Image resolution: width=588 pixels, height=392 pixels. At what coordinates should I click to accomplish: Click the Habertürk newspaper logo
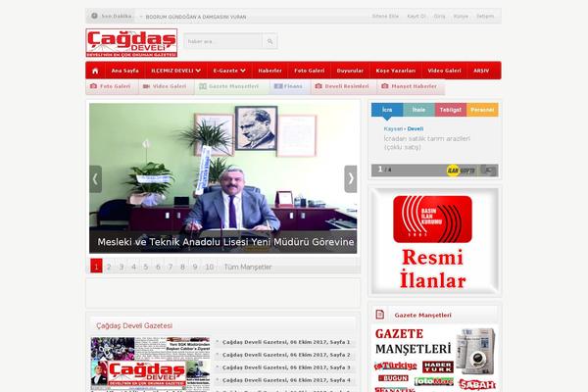438,367
